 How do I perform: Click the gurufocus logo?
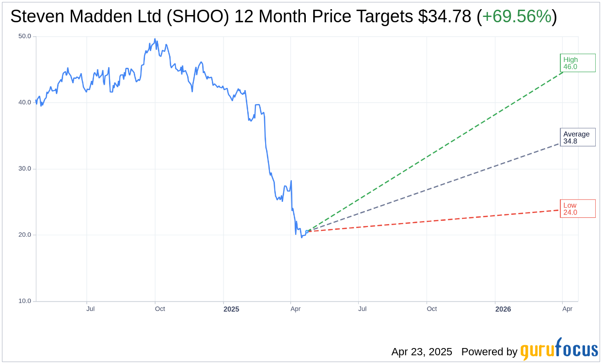click(x=559, y=349)
